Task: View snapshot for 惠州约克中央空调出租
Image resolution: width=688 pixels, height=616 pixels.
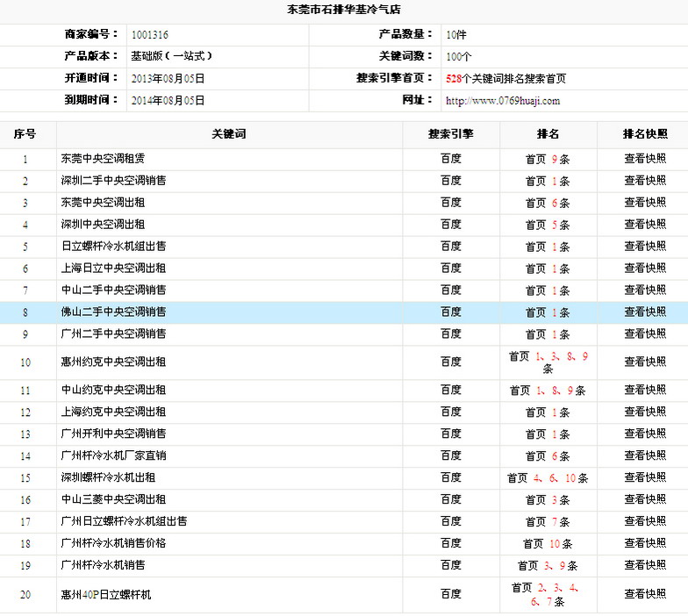Action: pos(645,362)
